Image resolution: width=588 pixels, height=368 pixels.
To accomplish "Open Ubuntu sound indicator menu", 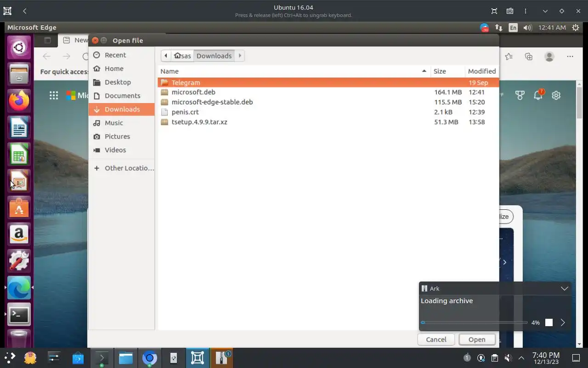I will coord(527,28).
